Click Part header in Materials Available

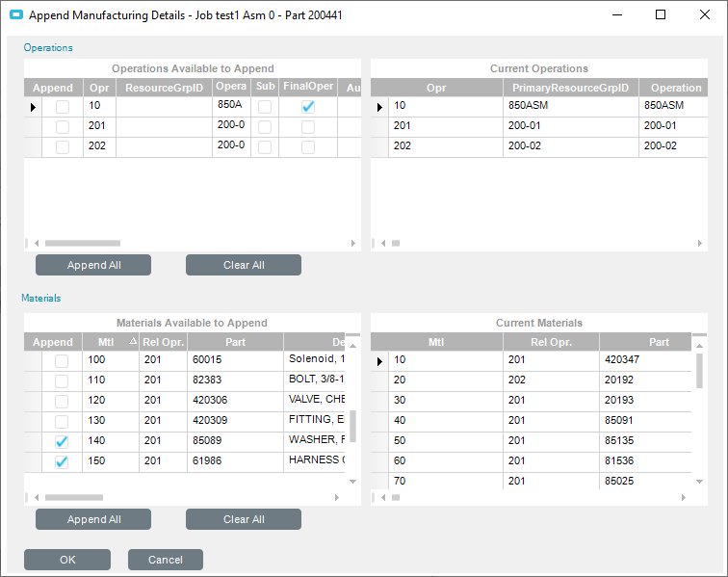coord(235,342)
